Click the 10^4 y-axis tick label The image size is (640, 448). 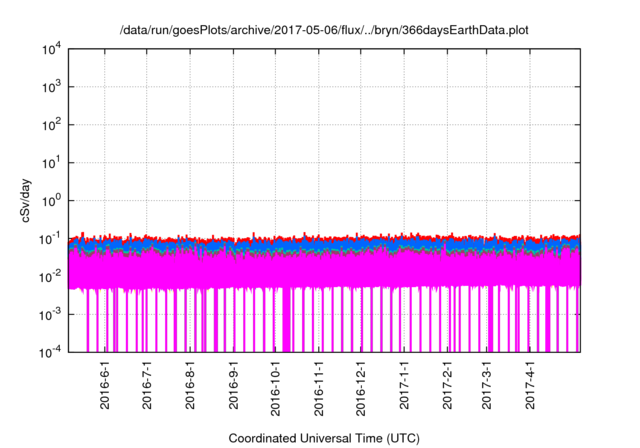pos(51,49)
